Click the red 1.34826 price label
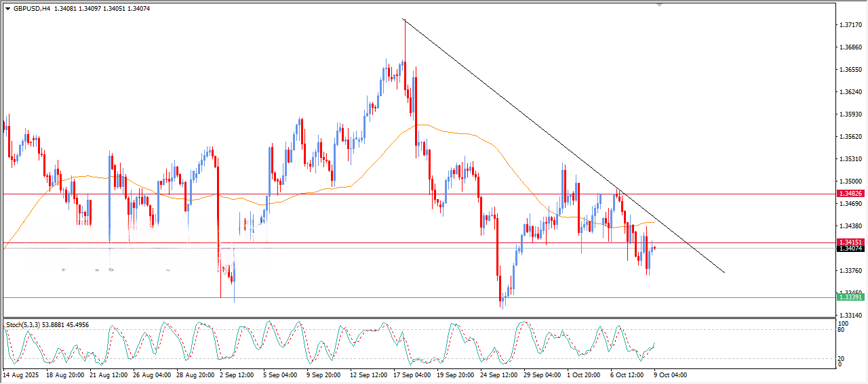 tap(850, 194)
